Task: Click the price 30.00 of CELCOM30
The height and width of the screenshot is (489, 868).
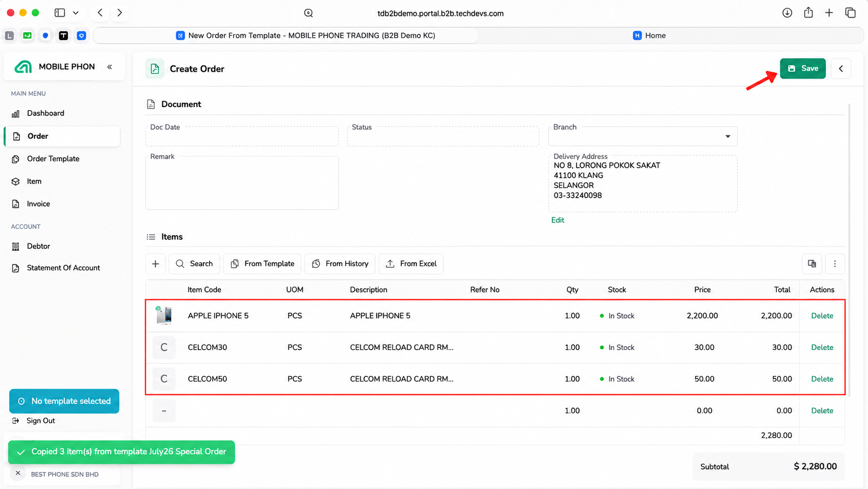Action: 704,348
